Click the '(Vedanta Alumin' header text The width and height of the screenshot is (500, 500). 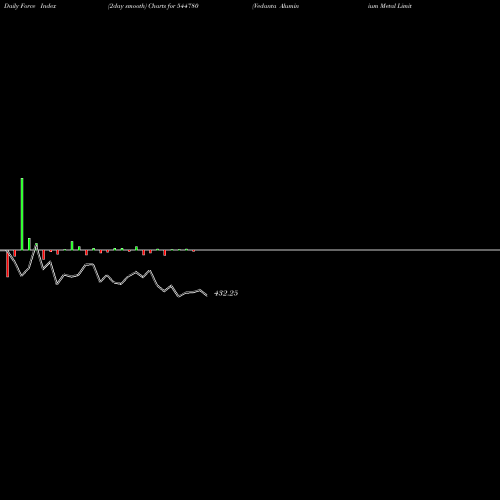coord(275,6)
